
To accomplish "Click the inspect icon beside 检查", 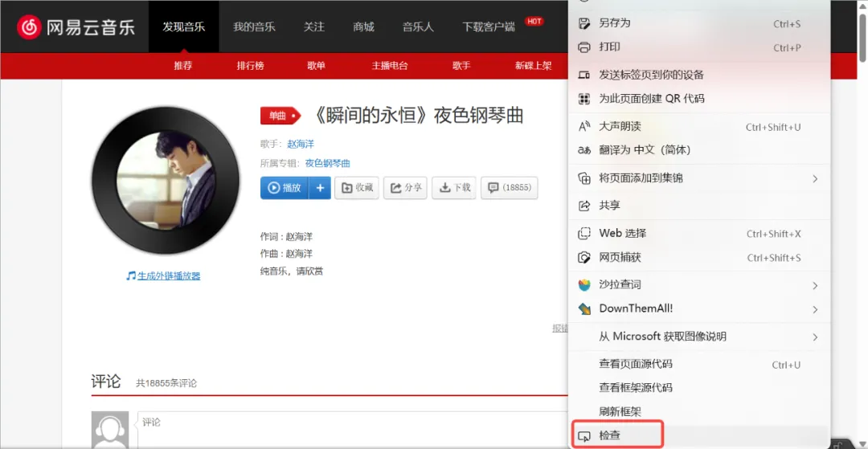I will point(584,435).
